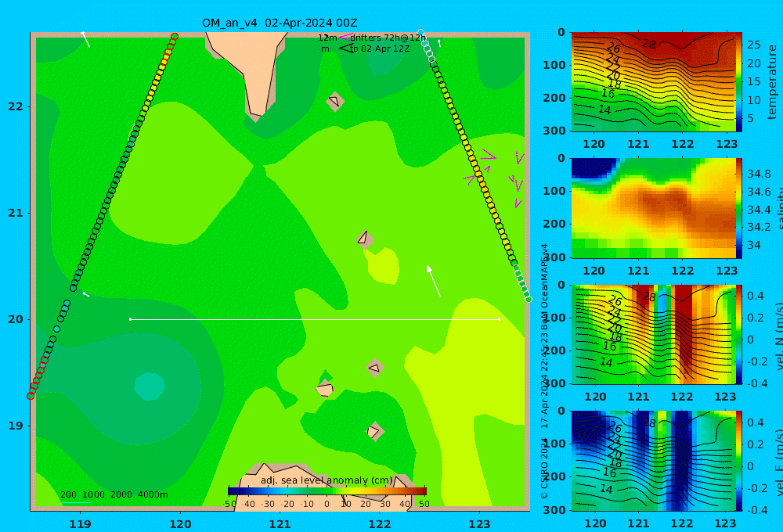This screenshot has height=532, width=783.
Task: Click the '200 1000 2000 4000m' depth legend
Action: [114, 494]
